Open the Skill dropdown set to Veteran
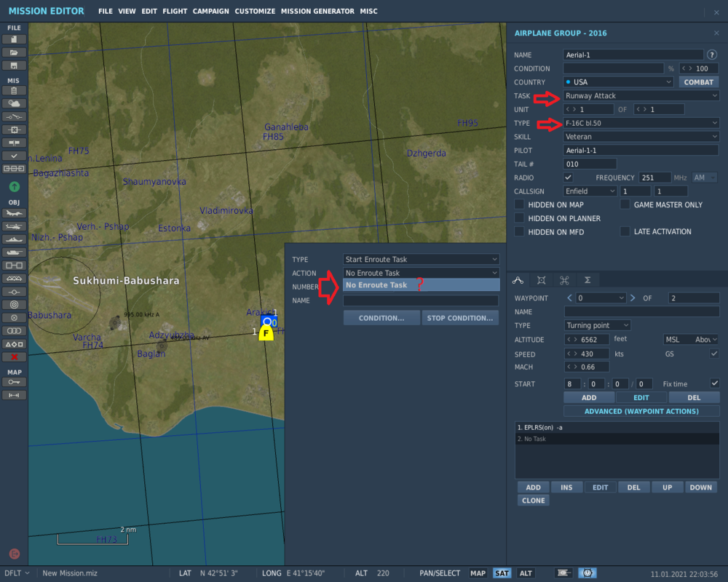This screenshot has width=728, height=582. click(x=641, y=137)
